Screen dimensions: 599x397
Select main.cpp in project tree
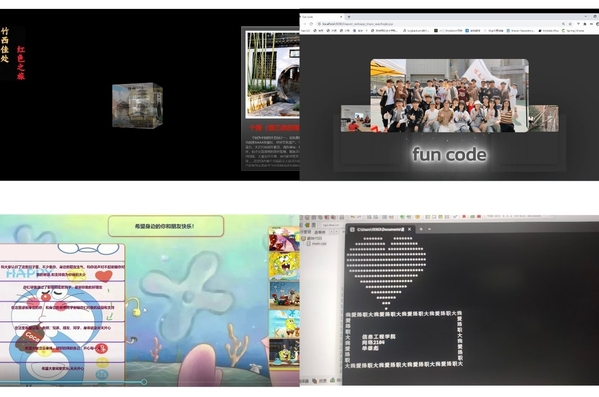[x=318, y=243]
